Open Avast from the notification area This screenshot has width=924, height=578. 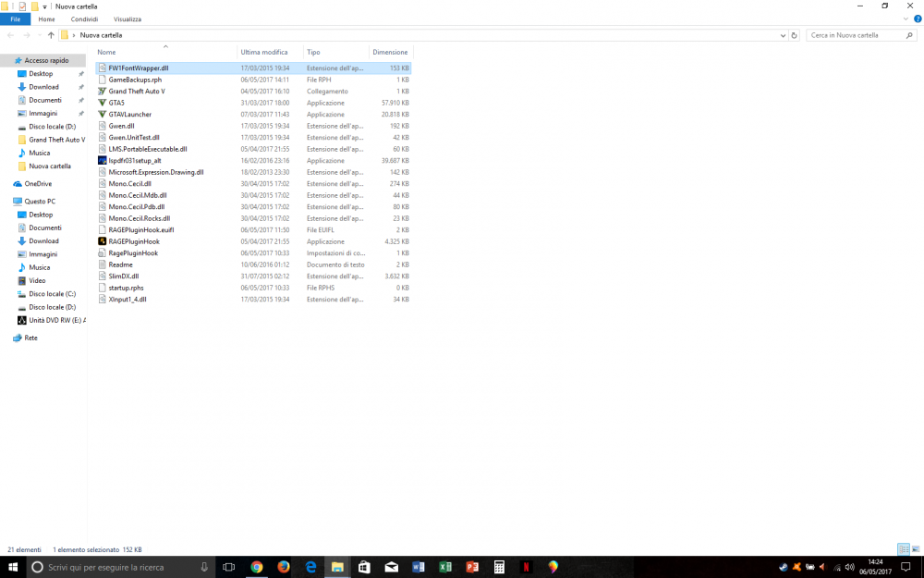(797, 567)
